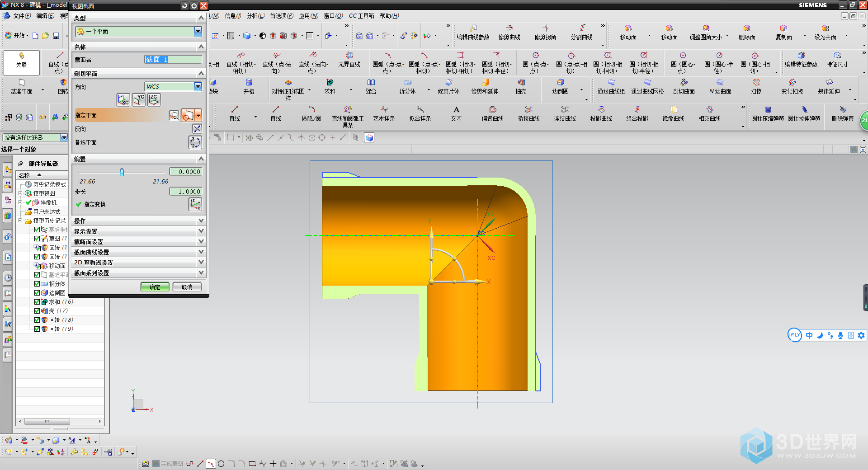
Task: Select the 修剪片体 trim sheet tool
Action: 448,86
